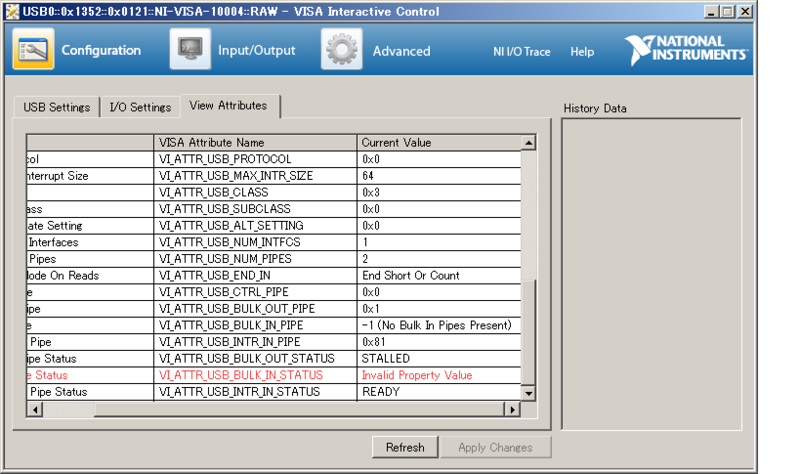The image size is (800, 474).
Task: Click the Interrupt-In Pipe Status description cell
Action: 90,392
